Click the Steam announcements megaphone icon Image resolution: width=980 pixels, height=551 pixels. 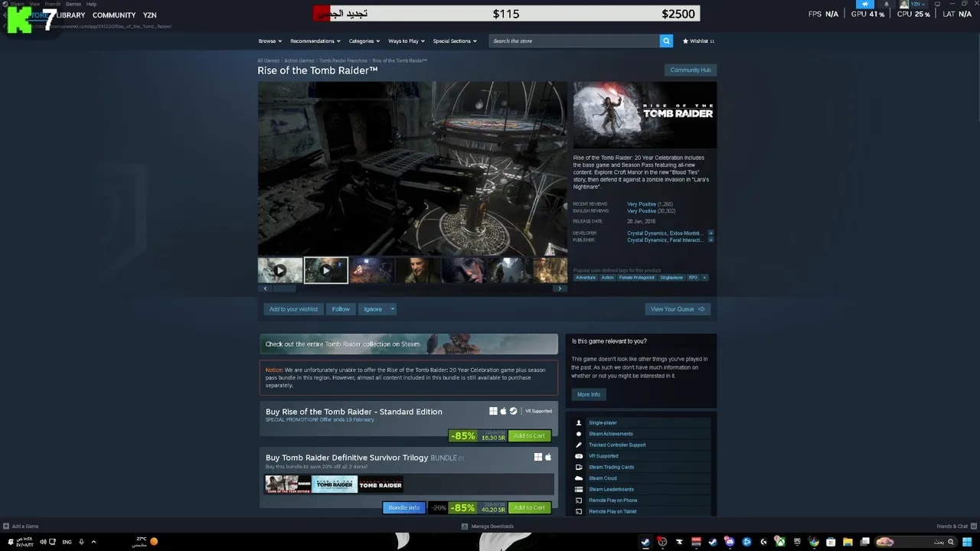tap(864, 4)
